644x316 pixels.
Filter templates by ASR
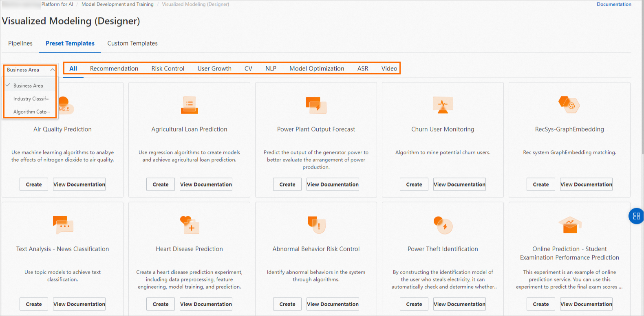coord(363,68)
